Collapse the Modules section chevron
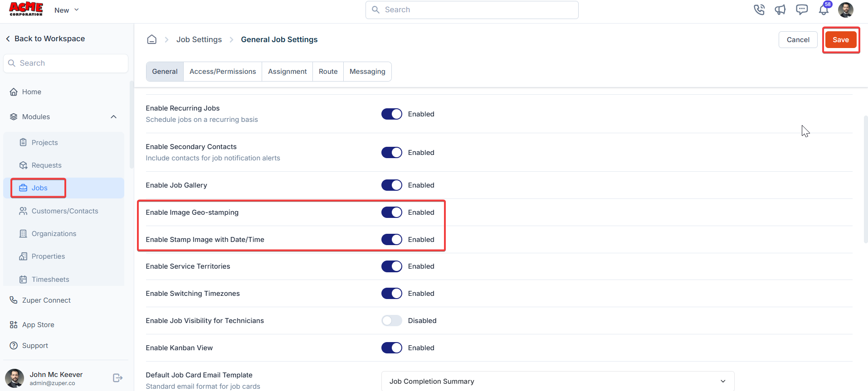 click(114, 117)
